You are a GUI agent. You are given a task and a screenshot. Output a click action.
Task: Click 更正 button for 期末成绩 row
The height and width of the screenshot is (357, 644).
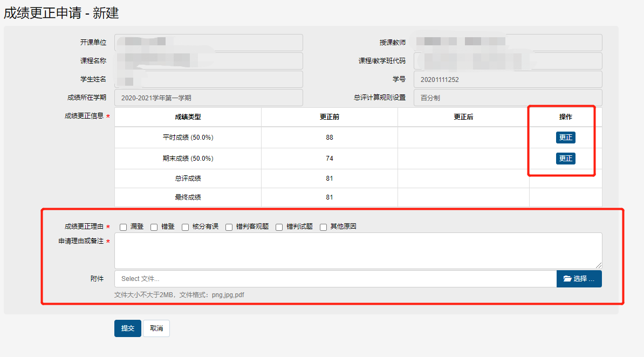[x=565, y=159]
